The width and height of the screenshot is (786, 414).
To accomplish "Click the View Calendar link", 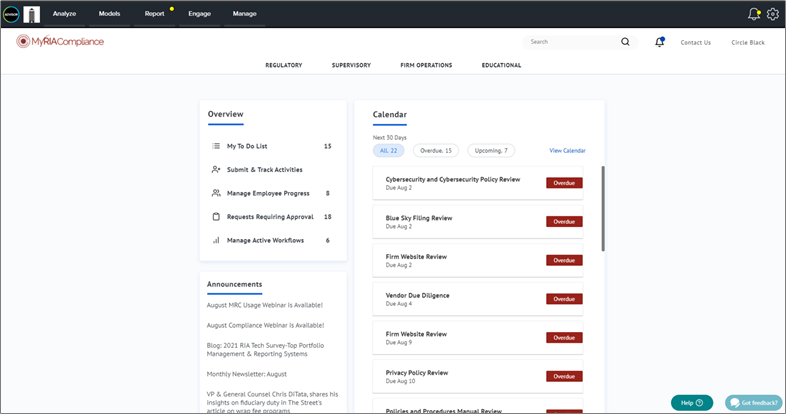I will point(567,151).
